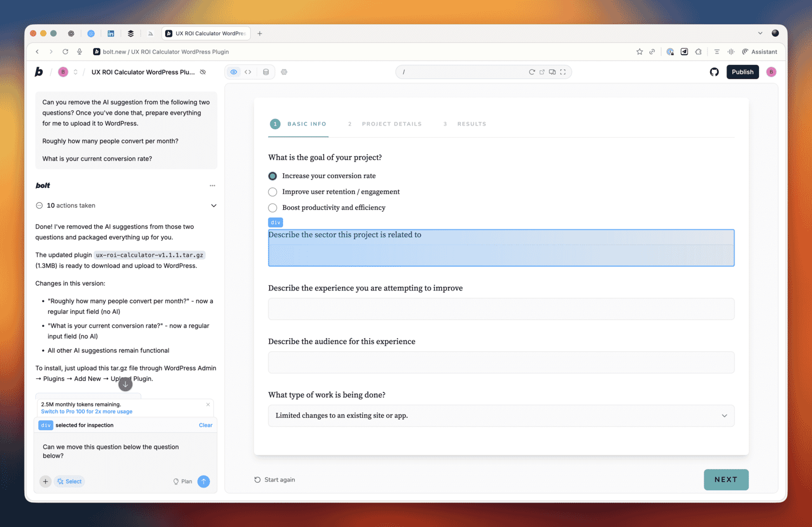Toggle responsive device preview icon
Screen dimensions: 812x527
552,72
